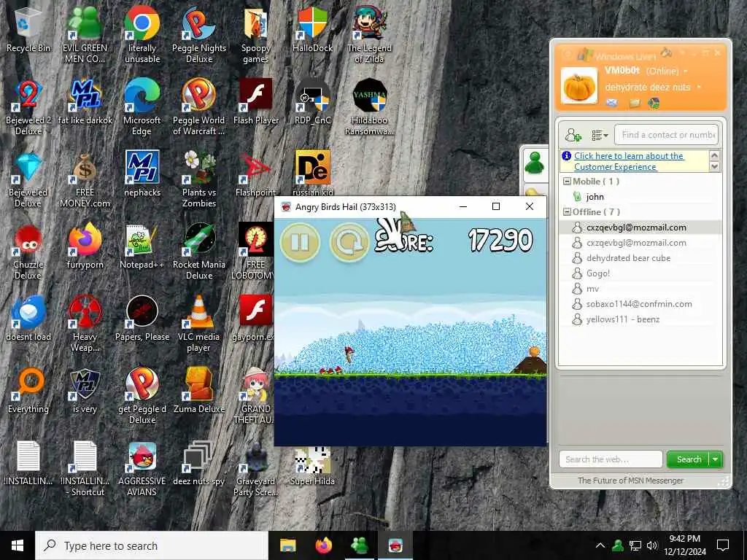
Task: Open the Super Hilda shortcut
Action: [312, 467]
